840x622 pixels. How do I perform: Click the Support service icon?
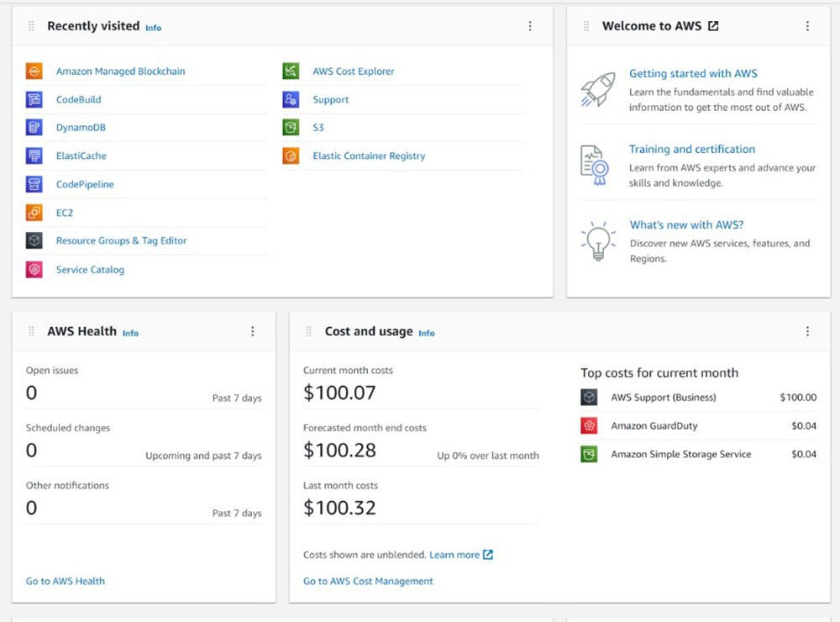point(291,99)
